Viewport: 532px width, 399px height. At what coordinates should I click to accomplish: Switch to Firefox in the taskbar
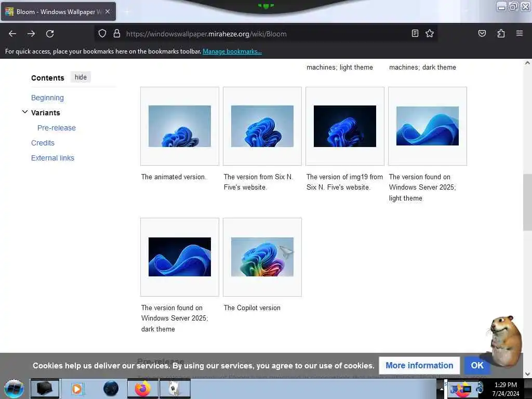[143, 389]
